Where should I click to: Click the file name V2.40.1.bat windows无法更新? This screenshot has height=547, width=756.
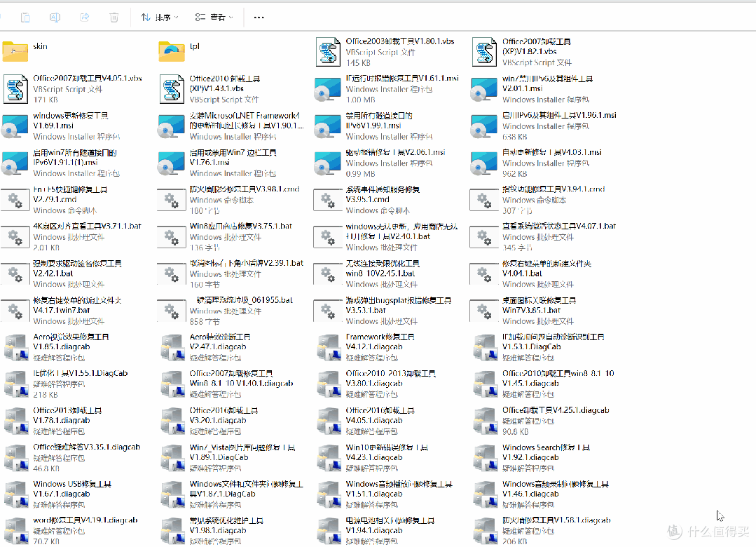(401, 231)
